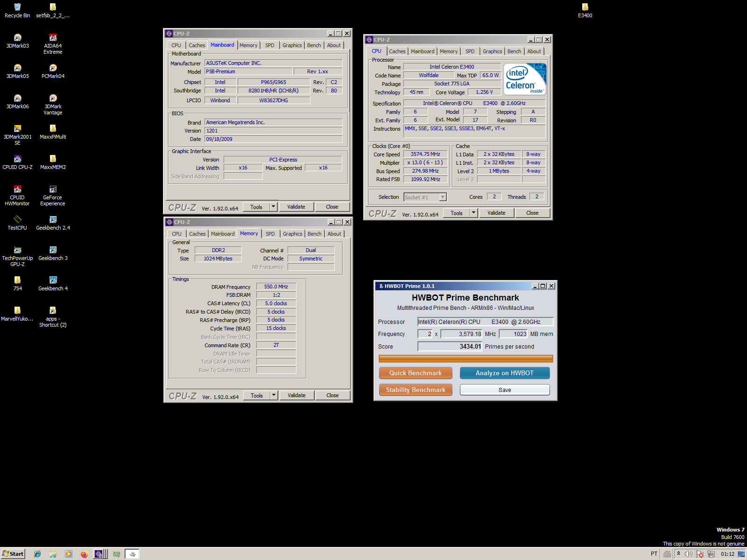Launch the 3DMark2001 SE shortcut
747x560 pixels.
pyautogui.click(x=17, y=134)
